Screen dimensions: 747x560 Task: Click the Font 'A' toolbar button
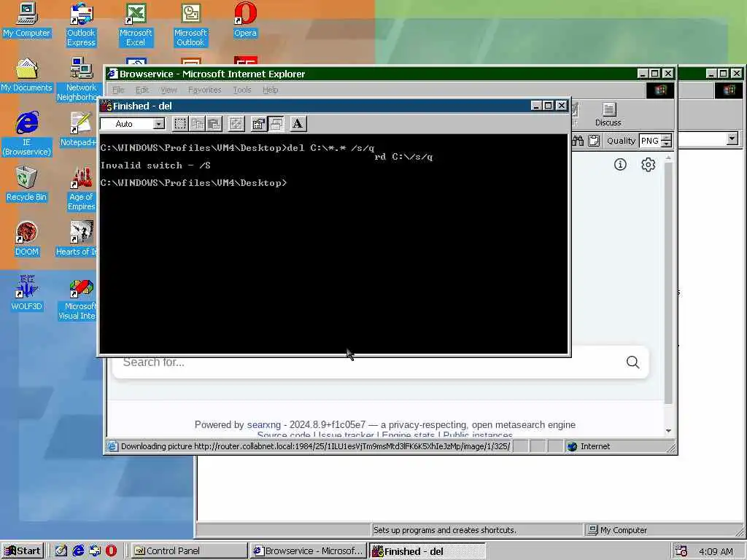[298, 124]
